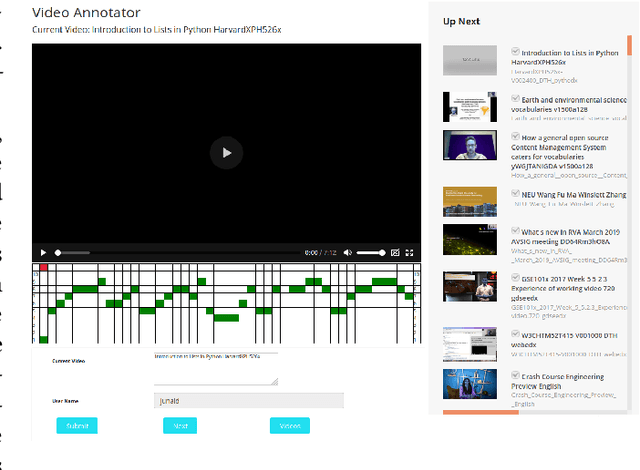Open thumbnail of Crash Course Engineering Preview
This screenshot has height=470, width=640.
470,384
